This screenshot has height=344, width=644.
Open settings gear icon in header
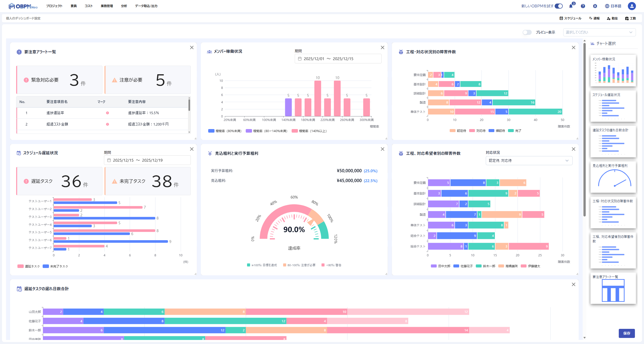(595, 6)
